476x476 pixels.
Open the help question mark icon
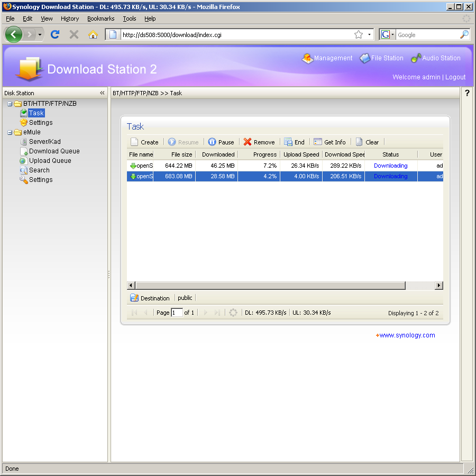467,93
